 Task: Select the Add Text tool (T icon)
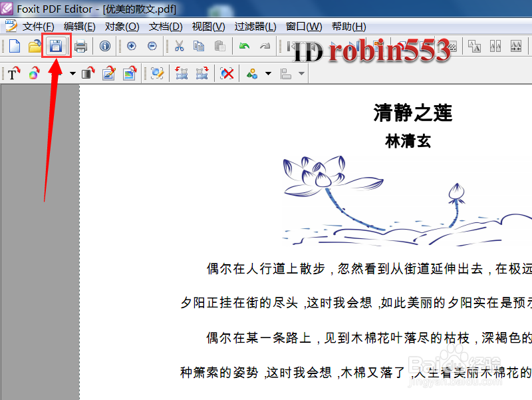pyautogui.click(x=14, y=73)
